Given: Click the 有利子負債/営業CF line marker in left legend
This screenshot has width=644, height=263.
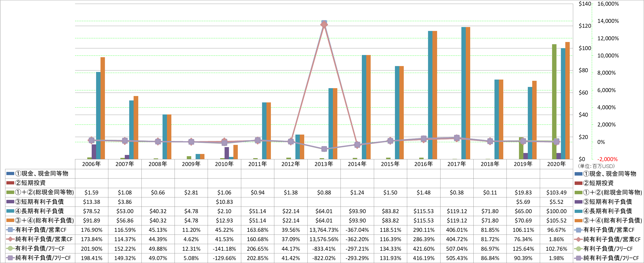Looking at the screenshot, I should pyautogui.click(x=10, y=230).
